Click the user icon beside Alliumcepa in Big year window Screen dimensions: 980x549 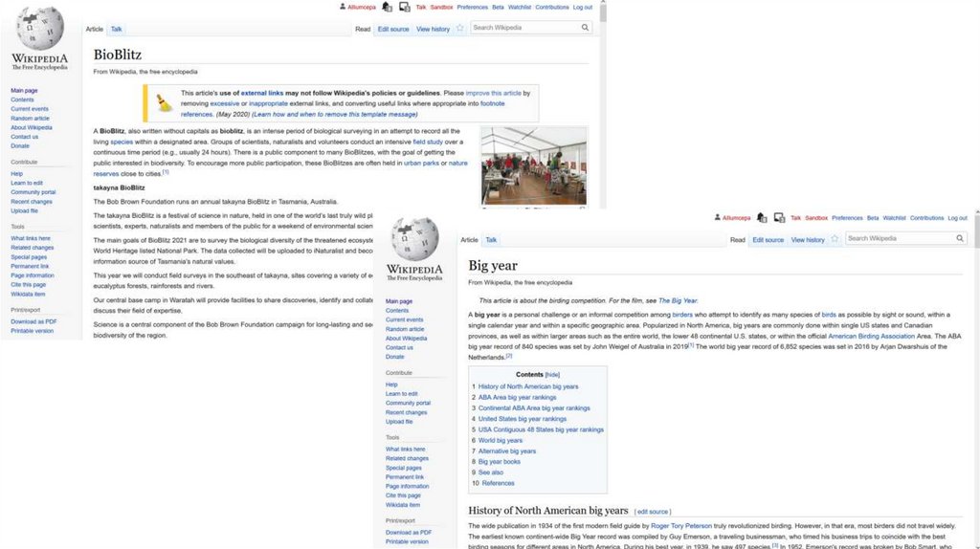718,217
